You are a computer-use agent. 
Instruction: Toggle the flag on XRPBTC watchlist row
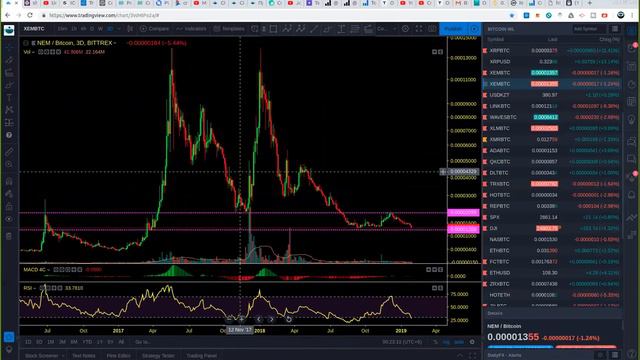click(x=485, y=51)
